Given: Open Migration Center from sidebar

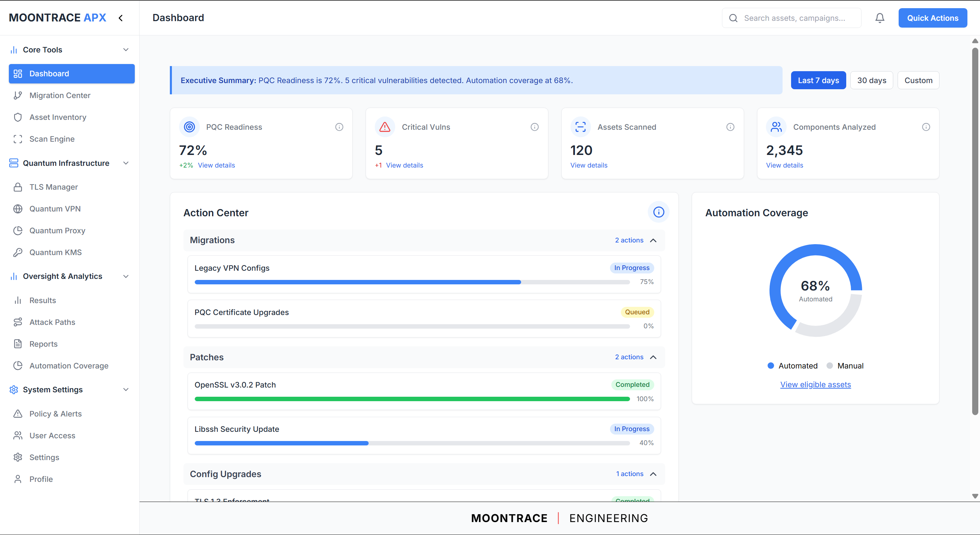Looking at the screenshot, I should (x=71, y=95).
